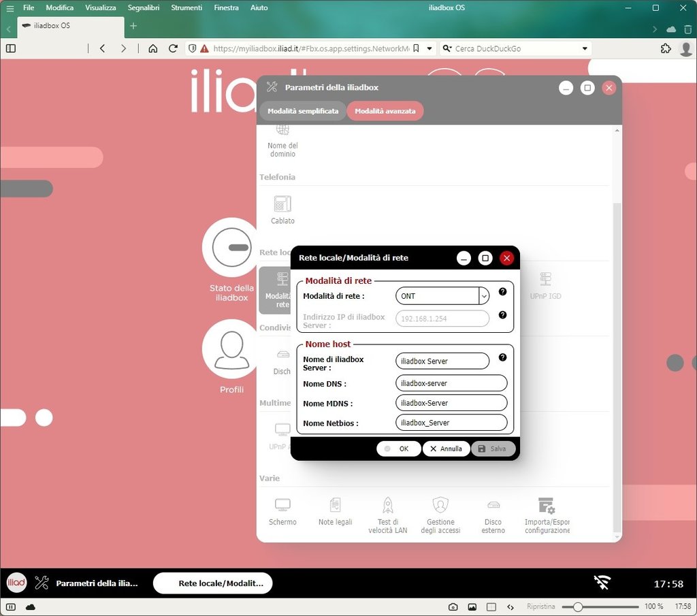Click the Nome DNS input field
697x616 pixels.
451,383
